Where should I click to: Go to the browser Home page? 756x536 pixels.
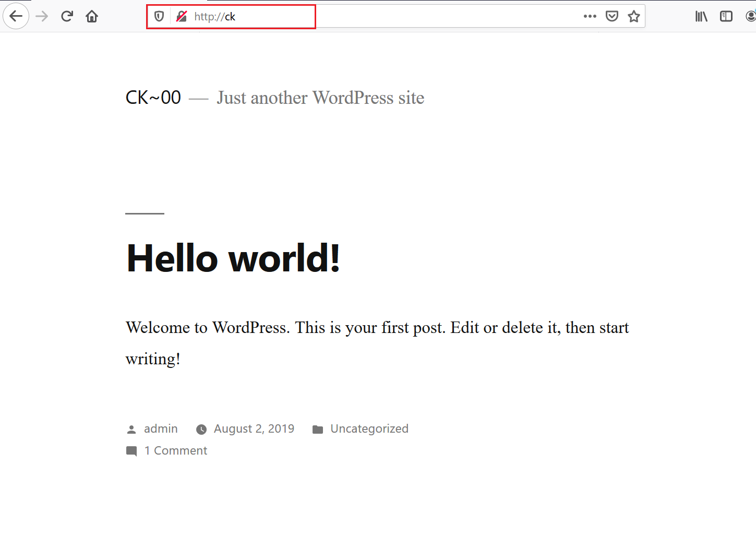(92, 16)
